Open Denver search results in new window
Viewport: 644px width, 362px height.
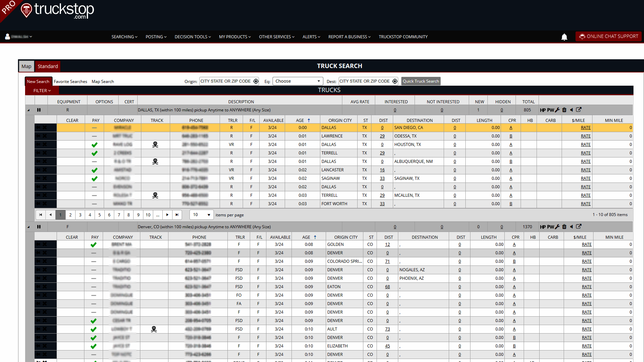click(x=579, y=227)
